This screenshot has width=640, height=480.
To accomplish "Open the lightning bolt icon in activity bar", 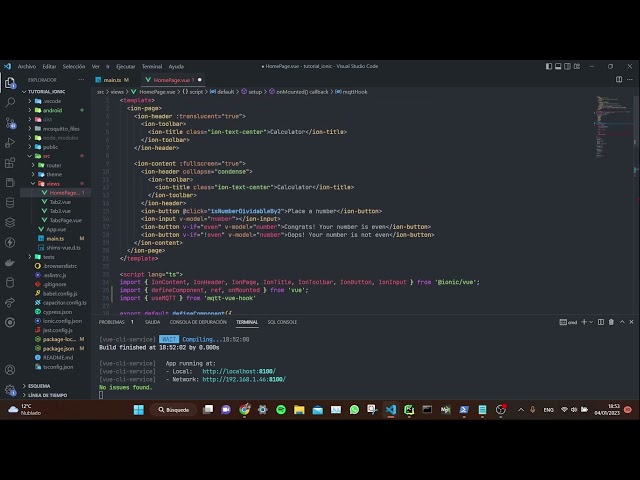I will [x=10, y=242].
